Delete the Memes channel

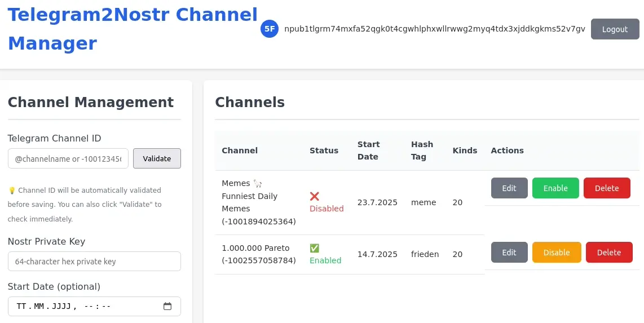(607, 188)
